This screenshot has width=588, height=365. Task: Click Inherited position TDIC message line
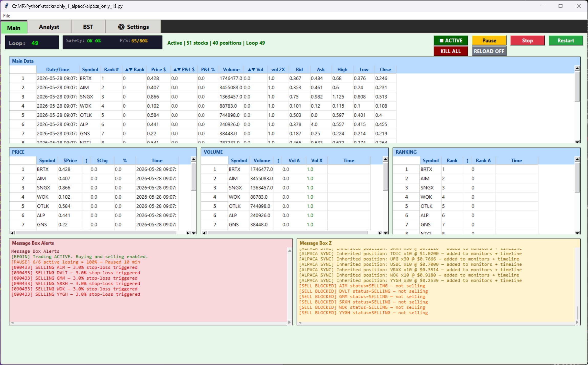tap(411, 254)
